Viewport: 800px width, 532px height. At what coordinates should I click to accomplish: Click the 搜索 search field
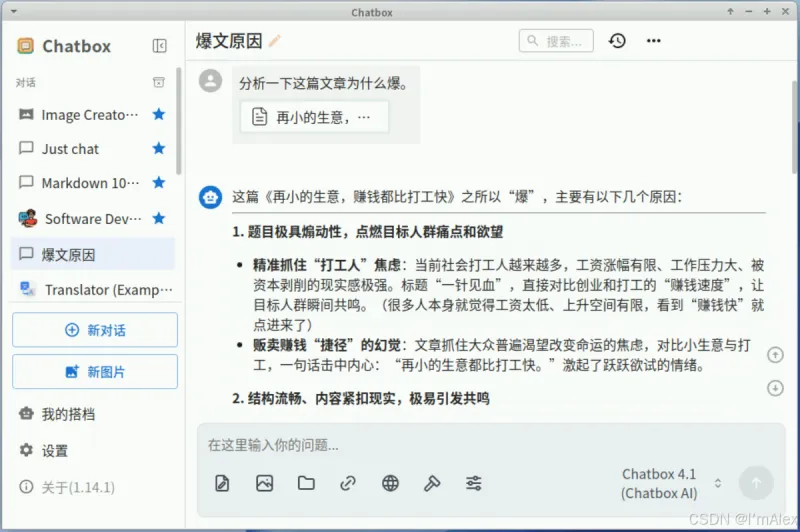click(556, 41)
